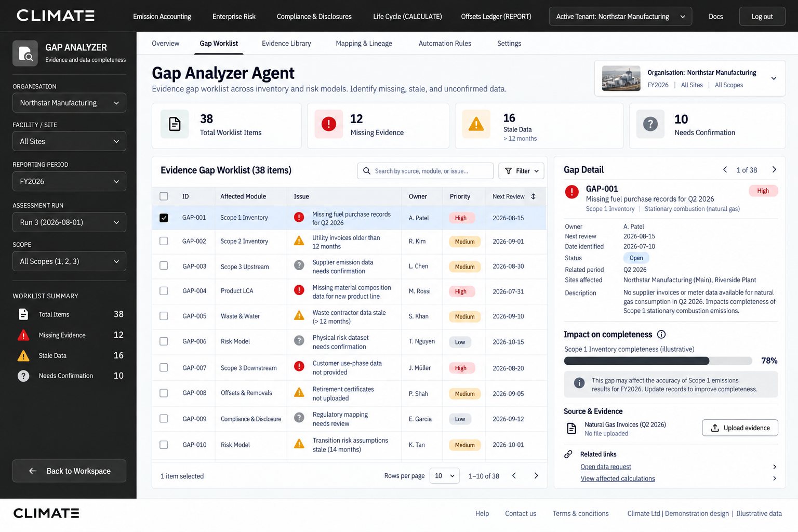Click the Related links chain icon
Viewport: 798px width, 532px height.
tap(568, 454)
